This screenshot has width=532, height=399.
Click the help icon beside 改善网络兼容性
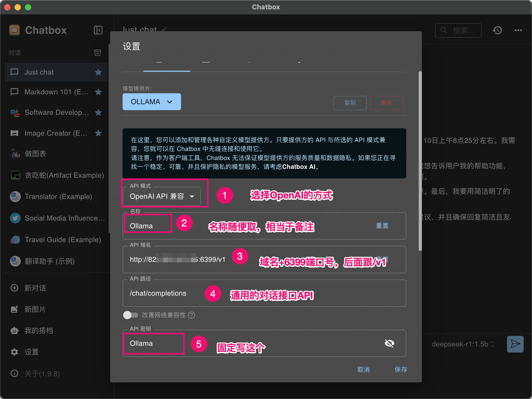pyautogui.click(x=191, y=315)
